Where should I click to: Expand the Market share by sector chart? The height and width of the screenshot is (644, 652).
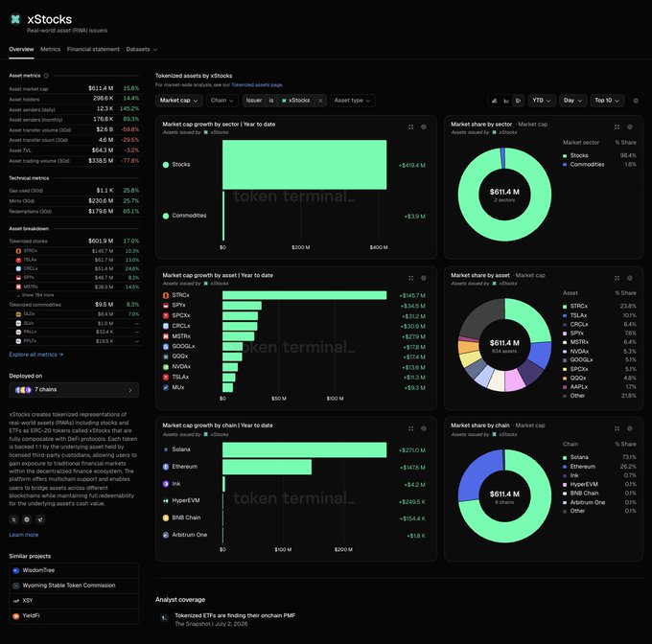click(x=617, y=126)
